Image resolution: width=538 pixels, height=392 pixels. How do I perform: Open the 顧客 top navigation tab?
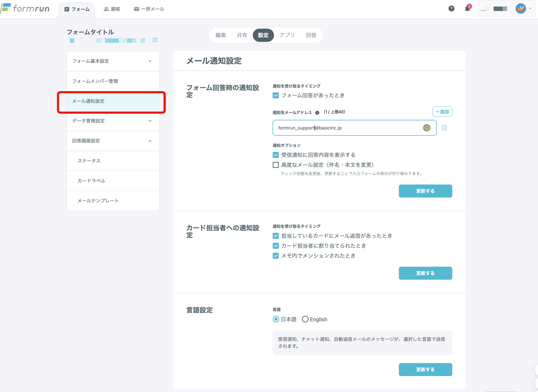point(112,9)
